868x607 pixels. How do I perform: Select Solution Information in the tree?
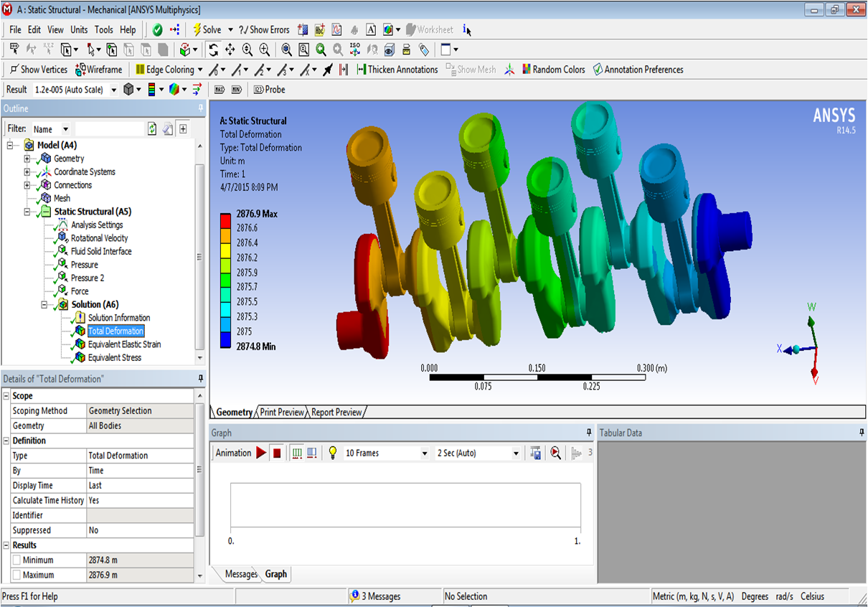pyautogui.click(x=119, y=318)
